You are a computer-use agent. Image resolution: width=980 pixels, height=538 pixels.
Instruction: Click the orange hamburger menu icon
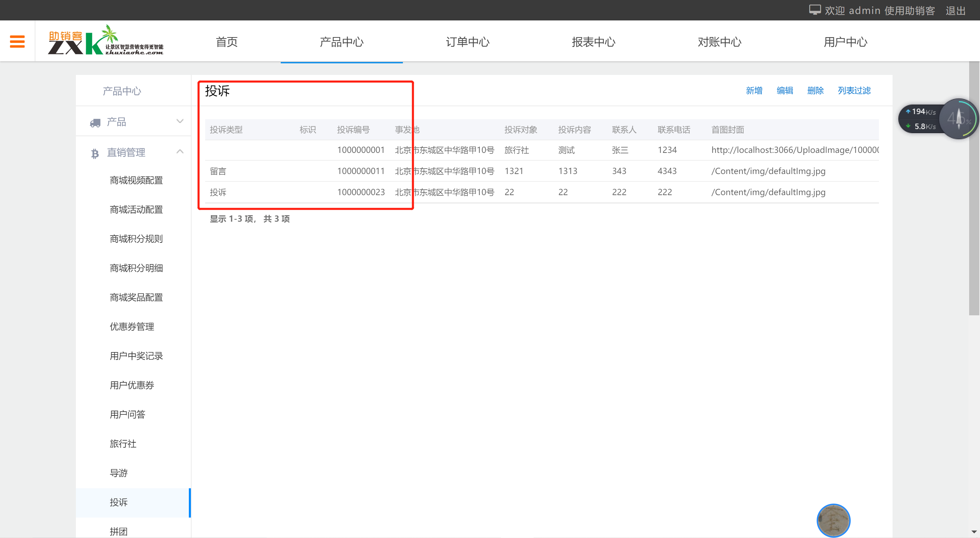pos(17,41)
